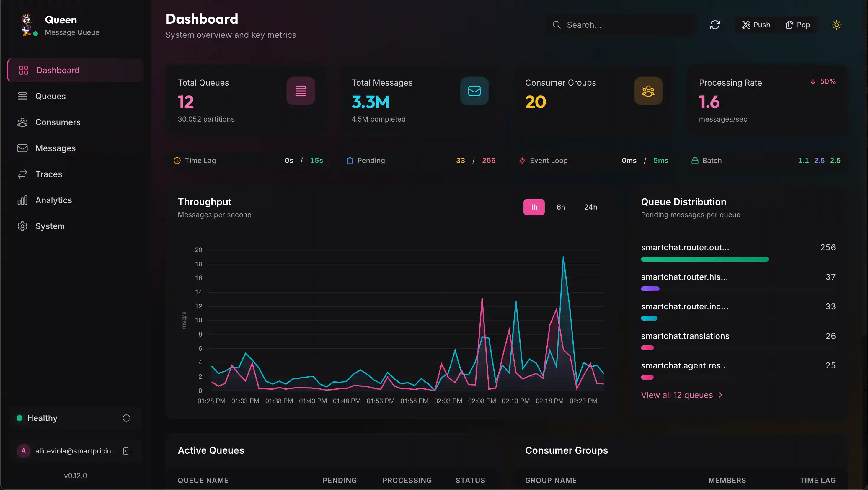Switch throughput range to 24h
Image resolution: width=868 pixels, height=490 pixels.
coord(591,207)
